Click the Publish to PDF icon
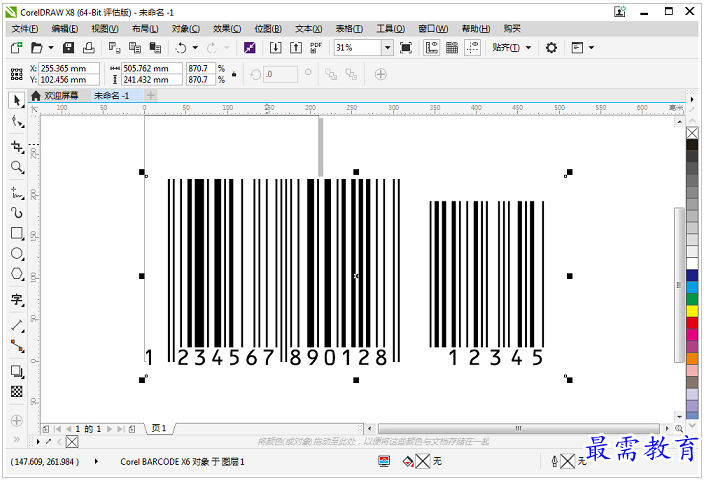This screenshot has width=707, height=480. 316,47
